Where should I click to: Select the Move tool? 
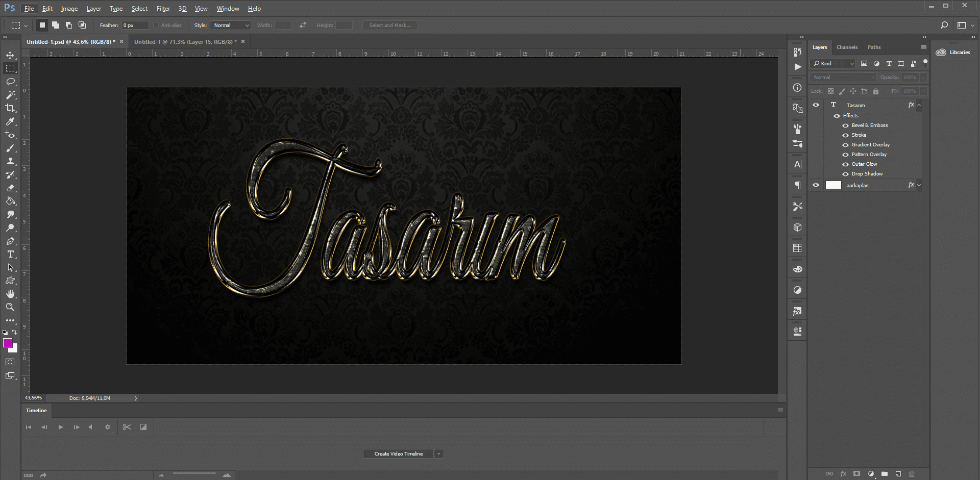[x=10, y=55]
